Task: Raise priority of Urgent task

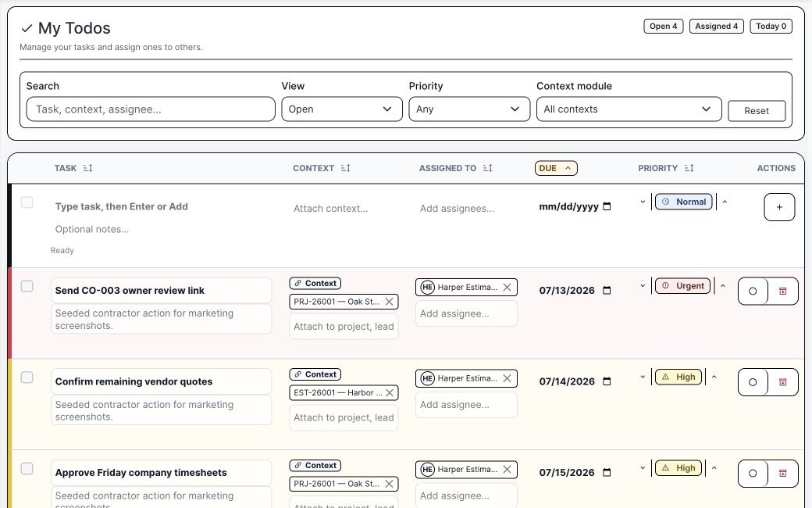Action: pos(723,285)
